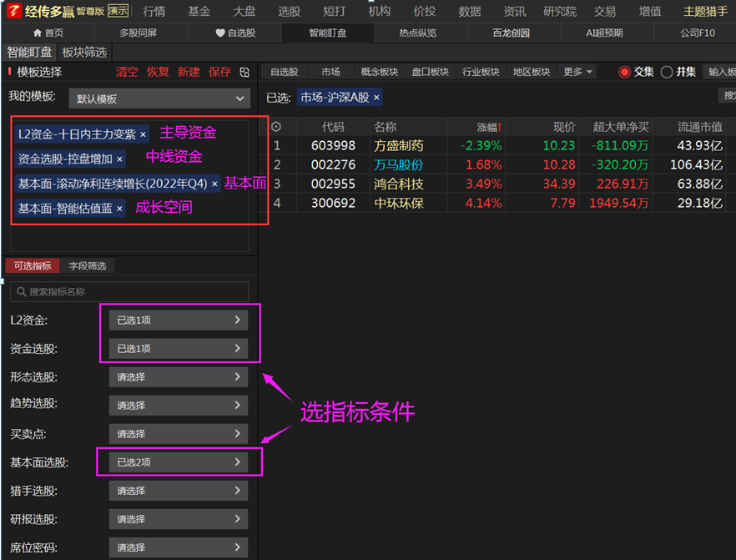Open the 我的模板 默认模板 dropdown
Viewport: 736px width, 560px height.
159,98
